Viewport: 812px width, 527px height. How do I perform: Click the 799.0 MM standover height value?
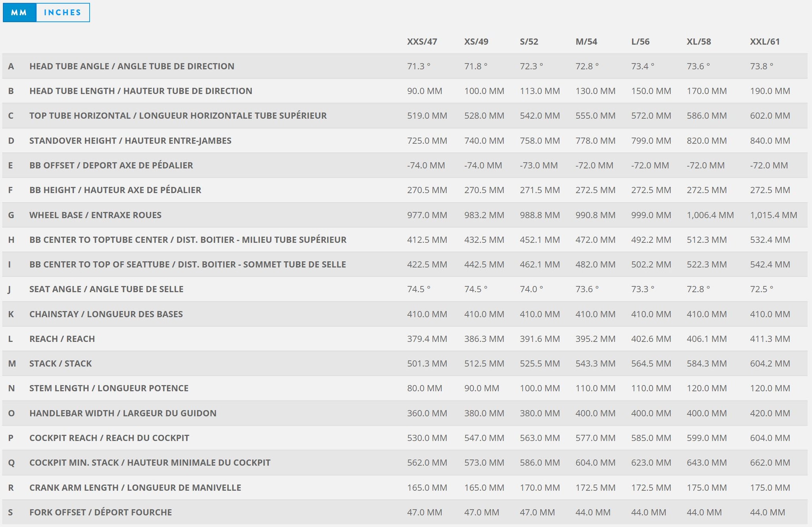pyautogui.click(x=651, y=141)
